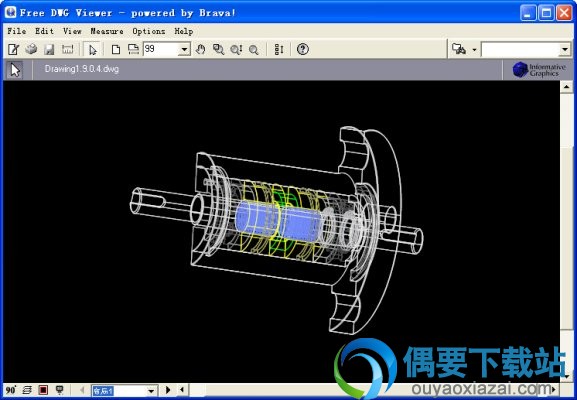
Task: Minimize the Free DWG Viewer window
Action: pyautogui.click(x=528, y=13)
